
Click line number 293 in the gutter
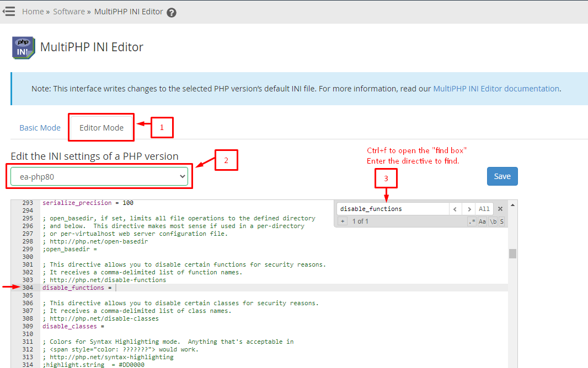coord(28,203)
